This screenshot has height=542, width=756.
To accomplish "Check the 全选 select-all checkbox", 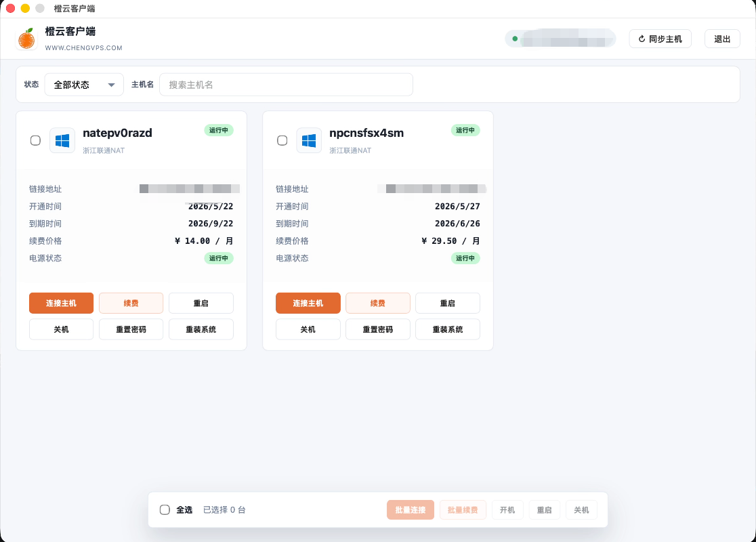I will point(165,509).
